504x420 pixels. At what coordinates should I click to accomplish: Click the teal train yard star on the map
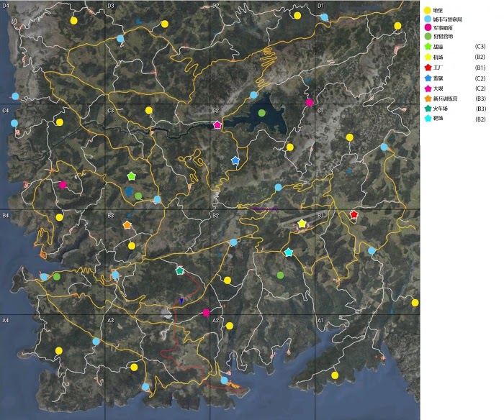pyautogui.click(x=179, y=271)
